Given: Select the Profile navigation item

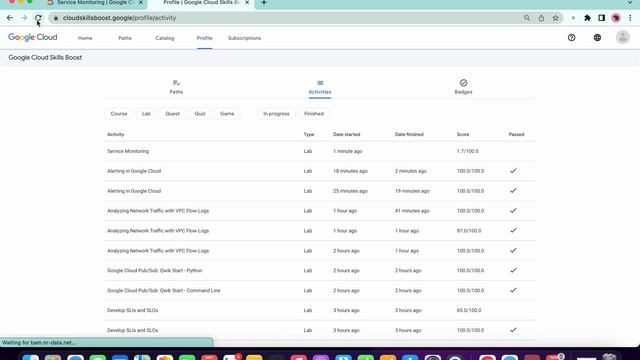Looking at the screenshot, I should [x=204, y=38].
